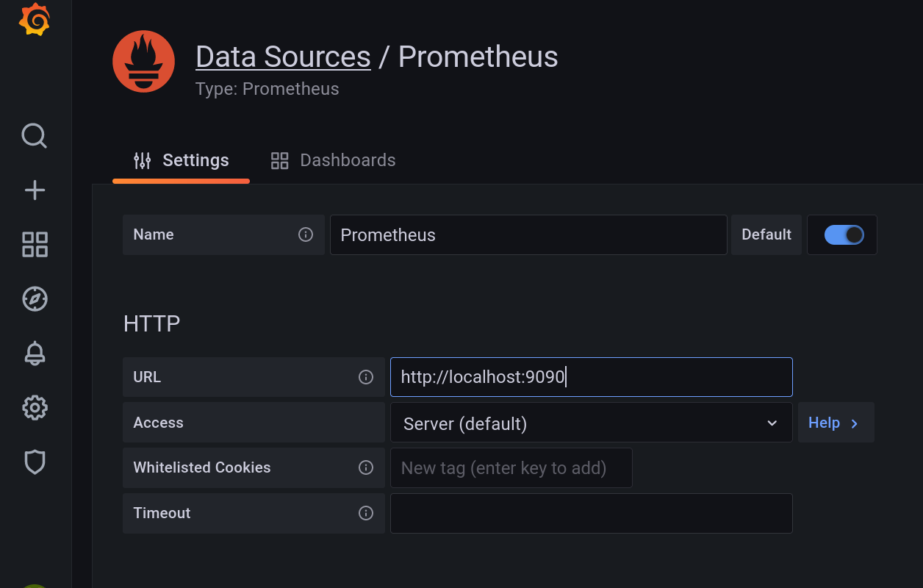
Task: Open the Dashboards grid icon in sidebar
Action: click(35, 245)
